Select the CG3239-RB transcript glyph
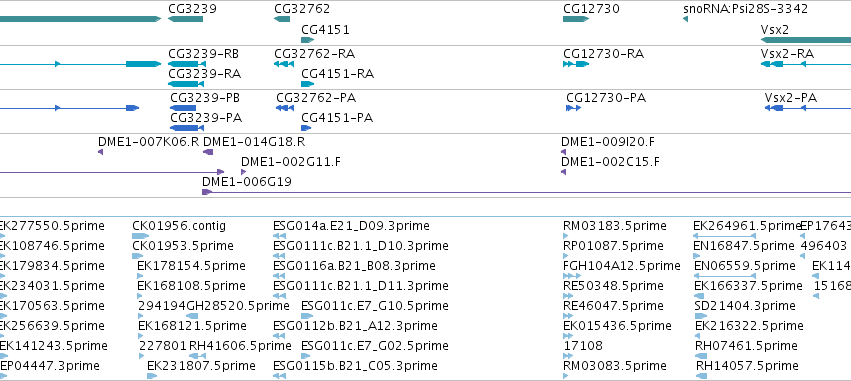851x381 pixels. tap(187, 64)
